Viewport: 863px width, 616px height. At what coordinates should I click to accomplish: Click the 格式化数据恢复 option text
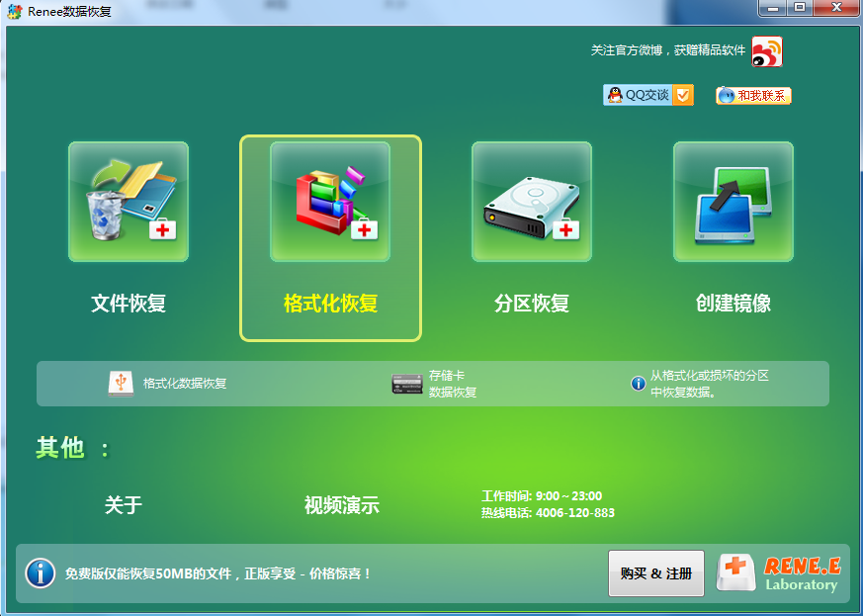[x=185, y=384]
